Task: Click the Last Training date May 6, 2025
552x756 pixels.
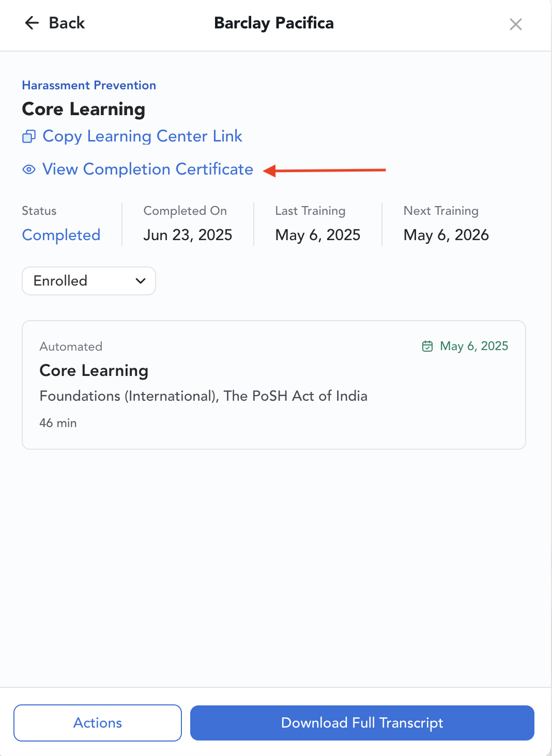Action: 317,235
